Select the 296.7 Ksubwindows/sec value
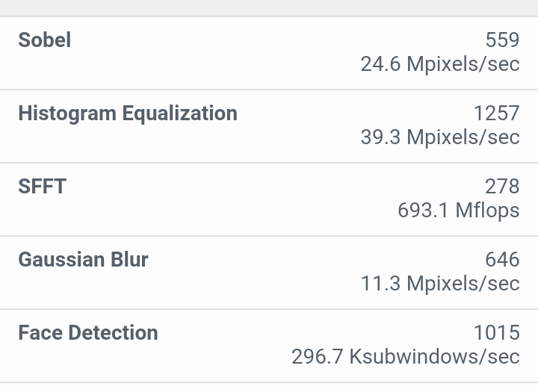This screenshot has width=538, height=392. click(405, 357)
